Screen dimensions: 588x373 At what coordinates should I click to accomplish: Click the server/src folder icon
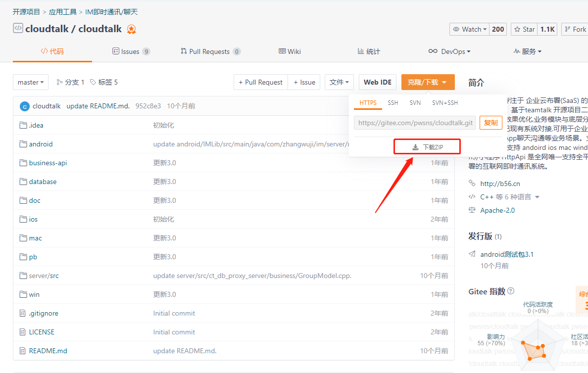(x=23, y=276)
